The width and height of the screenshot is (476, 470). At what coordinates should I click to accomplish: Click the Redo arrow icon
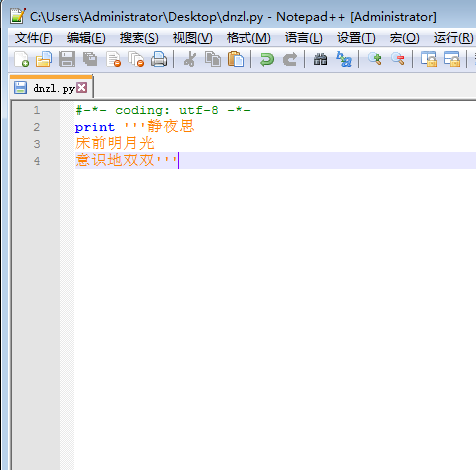pos(290,59)
